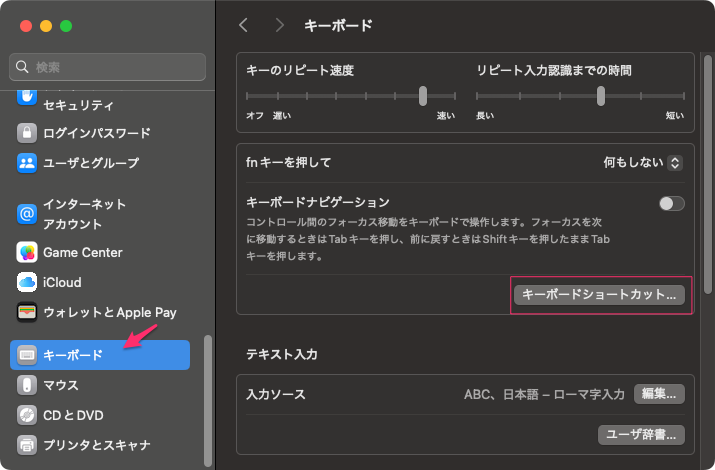Open the fn キーを押して dropdown menu
The height and width of the screenshot is (470, 715).
[x=643, y=162]
